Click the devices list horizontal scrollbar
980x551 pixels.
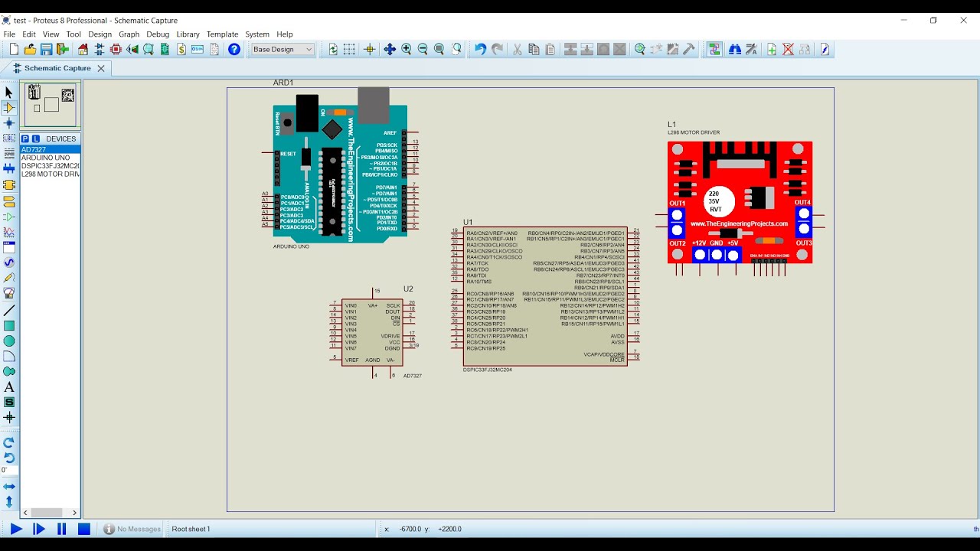pyautogui.click(x=50, y=513)
